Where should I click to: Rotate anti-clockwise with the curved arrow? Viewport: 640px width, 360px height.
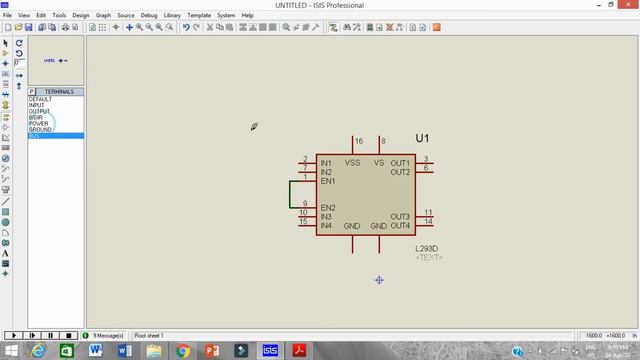point(19,53)
